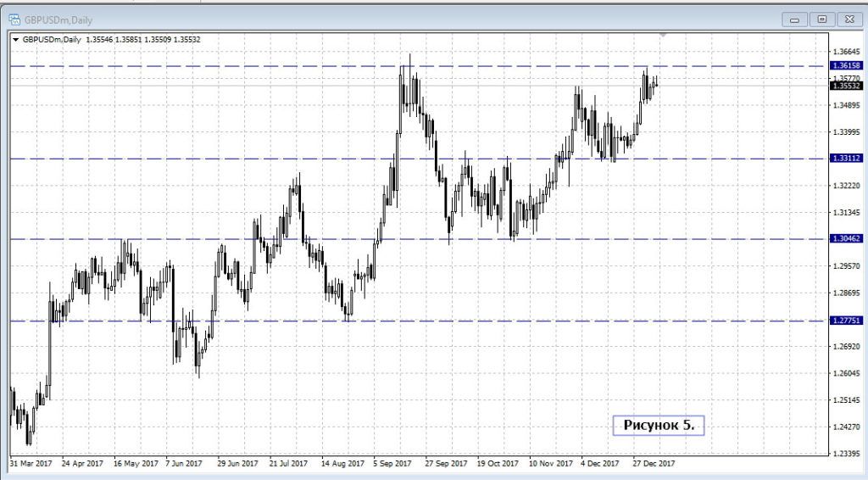Screen dimensions: 868x480
Task: Expand the triangle beside GBPUSDm,Daily label
Action: pyautogui.click(x=15, y=39)
